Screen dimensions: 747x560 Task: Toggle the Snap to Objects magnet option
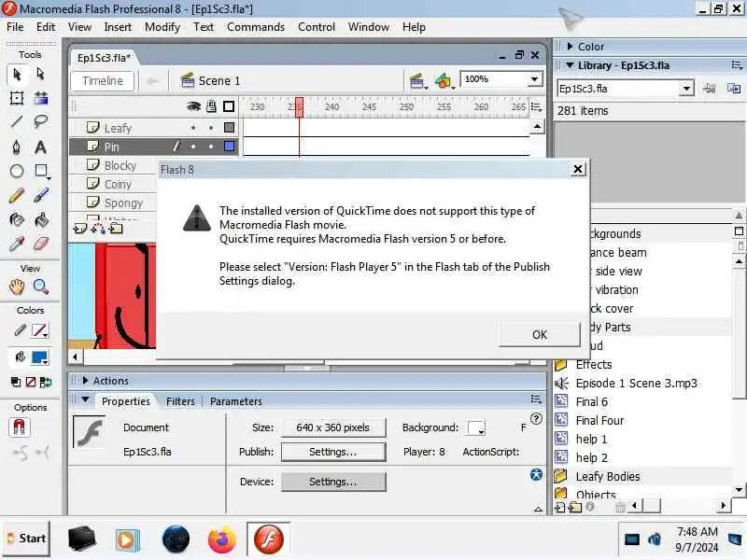19,427
